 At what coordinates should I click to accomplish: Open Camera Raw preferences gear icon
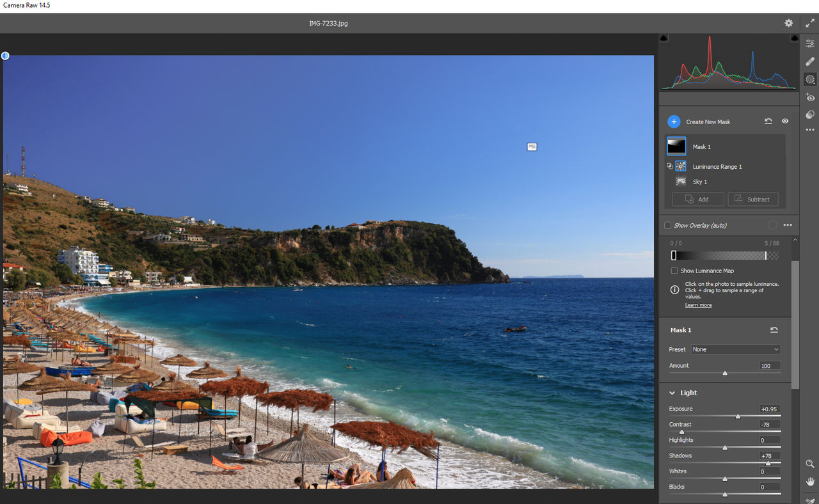(x=789, y=23)
